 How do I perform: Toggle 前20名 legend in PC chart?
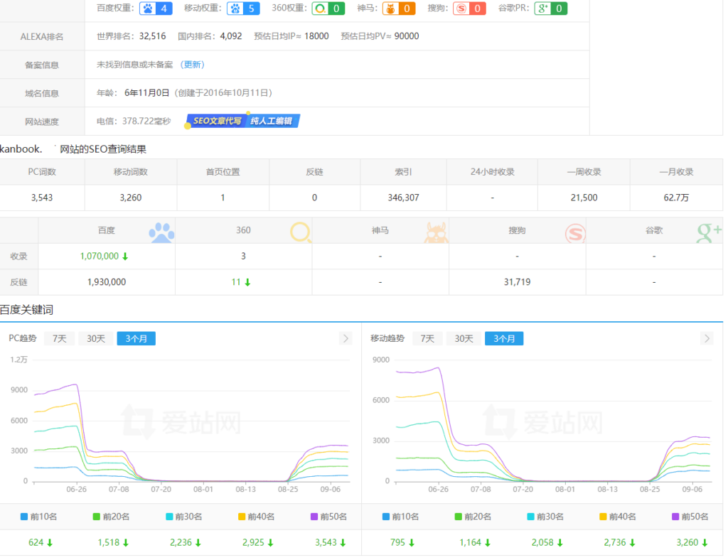point(112,517)
